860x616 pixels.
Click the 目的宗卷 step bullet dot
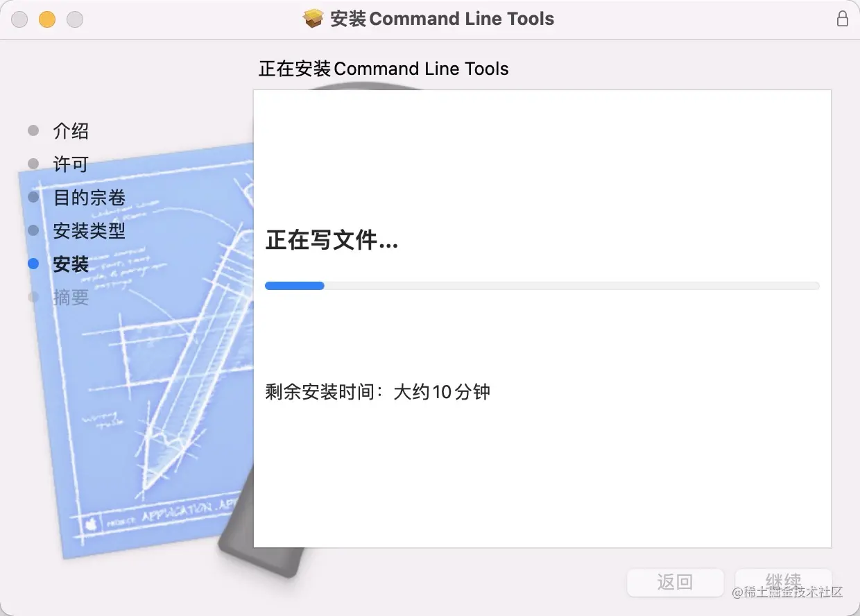[x=33, y=197]
